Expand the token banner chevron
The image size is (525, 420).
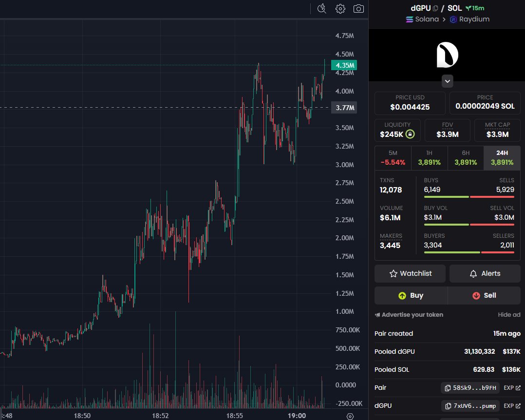click(447, 81)
